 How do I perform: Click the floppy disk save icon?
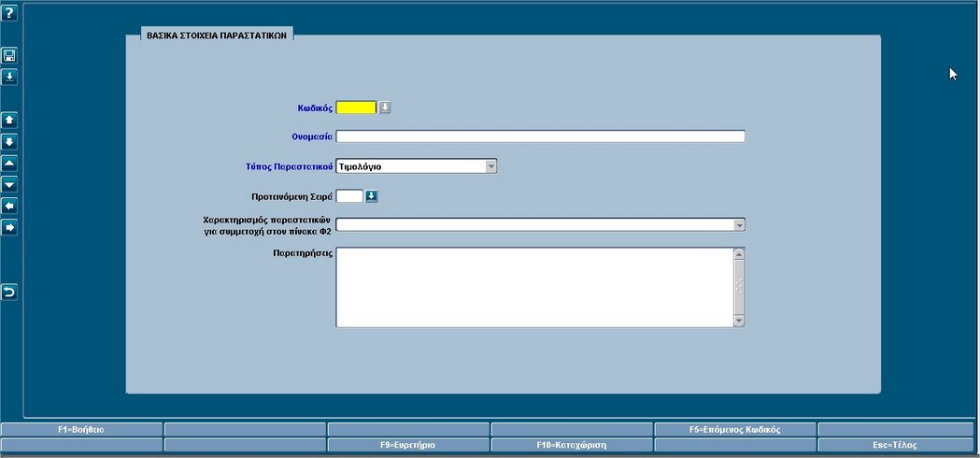coord(10,56)
